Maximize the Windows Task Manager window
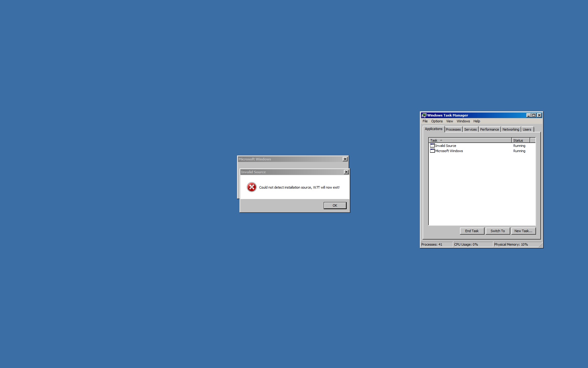 (534, 115)
